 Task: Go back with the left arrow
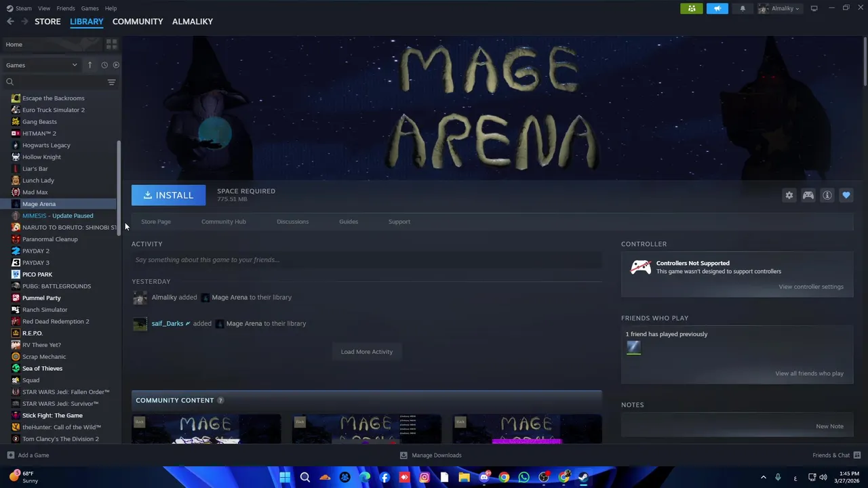[10, 22]
